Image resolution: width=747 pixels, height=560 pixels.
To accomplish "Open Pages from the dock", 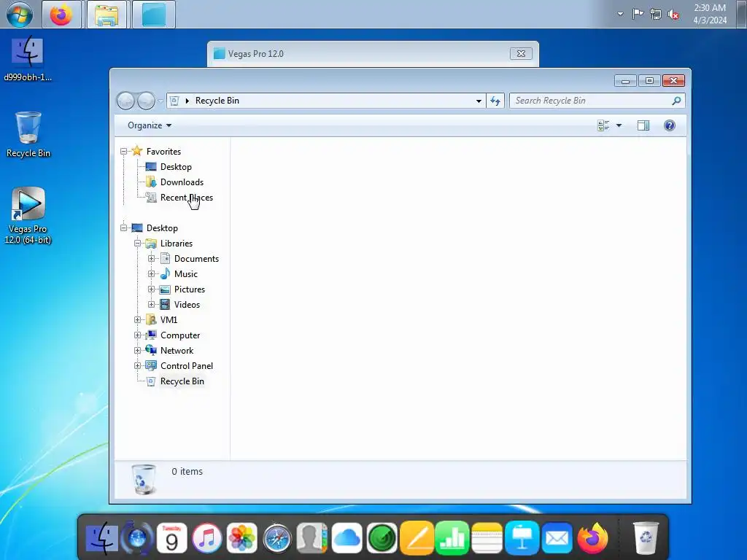I will [417, 539].
